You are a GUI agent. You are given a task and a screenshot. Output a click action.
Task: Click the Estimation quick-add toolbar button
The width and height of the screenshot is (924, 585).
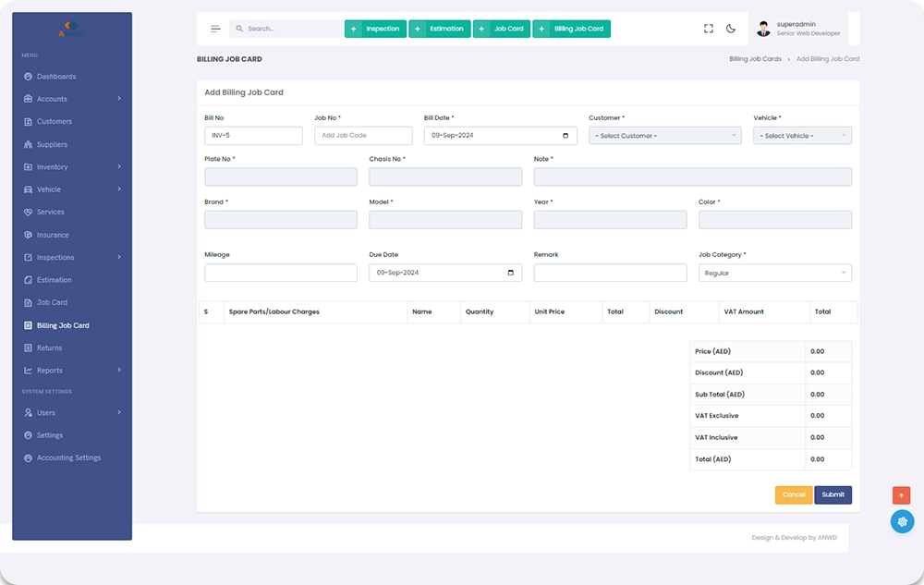coord(440,29)
